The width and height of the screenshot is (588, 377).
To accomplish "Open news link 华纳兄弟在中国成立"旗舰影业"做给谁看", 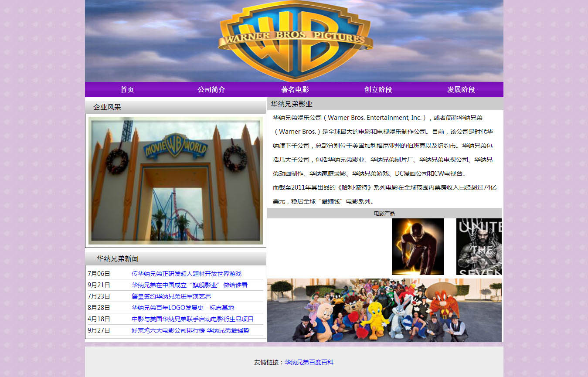I will click(x=190, y=285).
